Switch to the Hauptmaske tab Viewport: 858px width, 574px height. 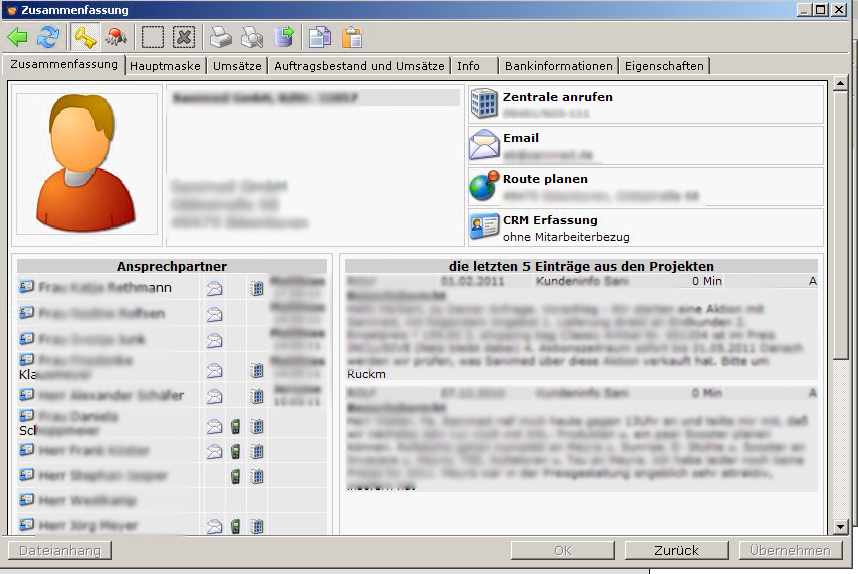(166, 66)
